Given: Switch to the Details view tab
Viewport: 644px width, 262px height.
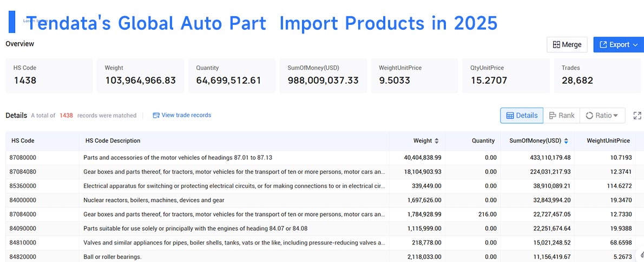Looking at the screenshot, I should (522, 116).
